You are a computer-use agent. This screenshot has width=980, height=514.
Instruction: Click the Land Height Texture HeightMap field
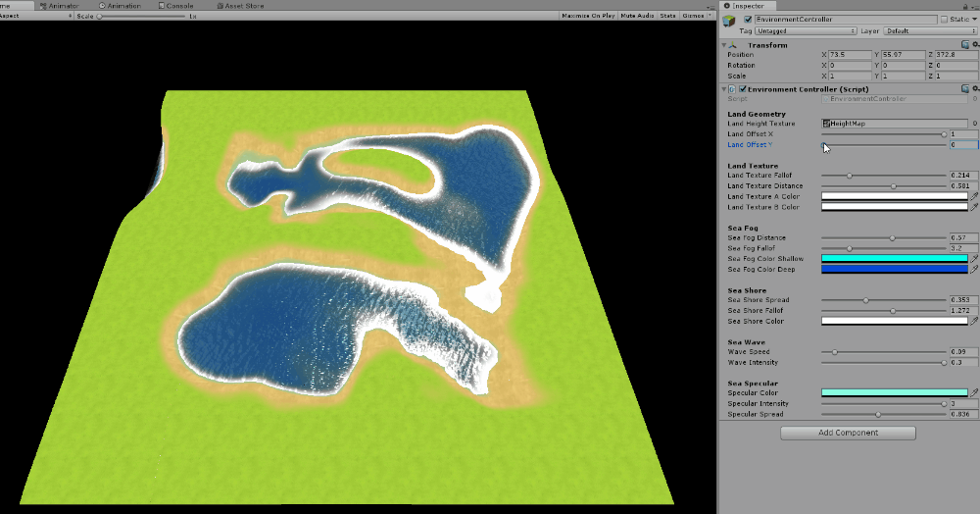[x=895, y=124]
